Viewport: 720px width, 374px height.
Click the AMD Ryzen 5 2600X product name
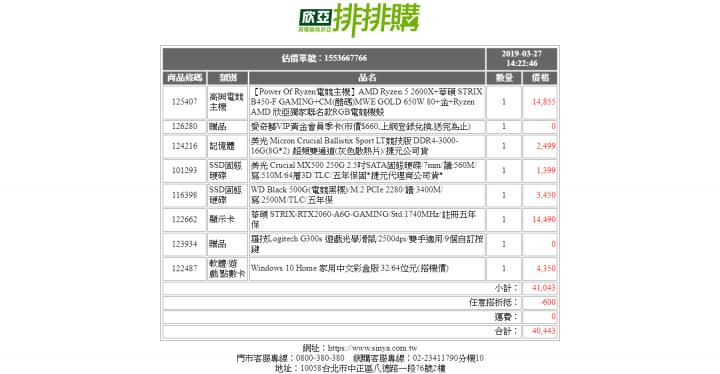(366, 102)
